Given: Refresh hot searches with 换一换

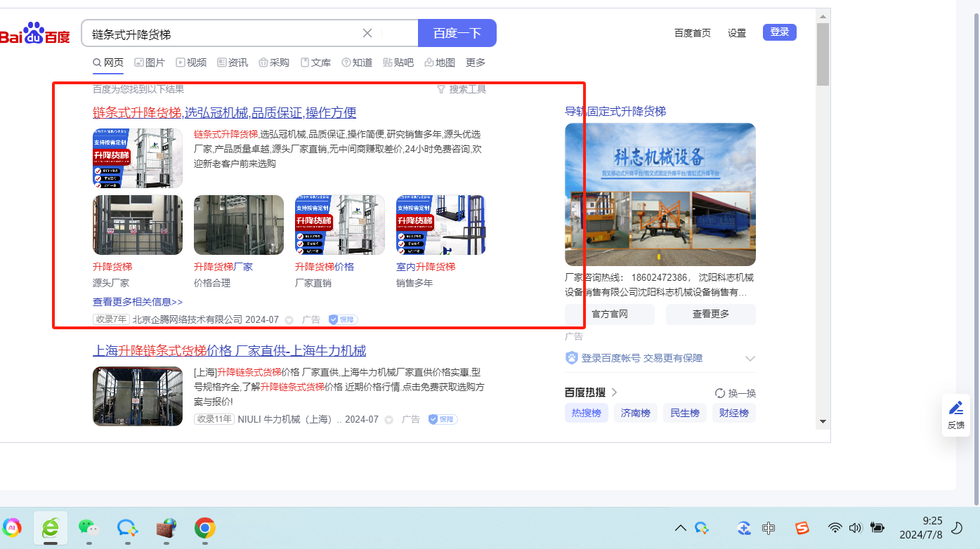Looking at the screenshot, I should [x=736, y=393].
